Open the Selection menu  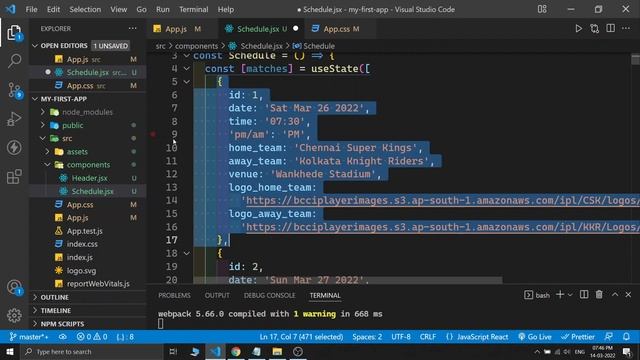coord(85,9)
